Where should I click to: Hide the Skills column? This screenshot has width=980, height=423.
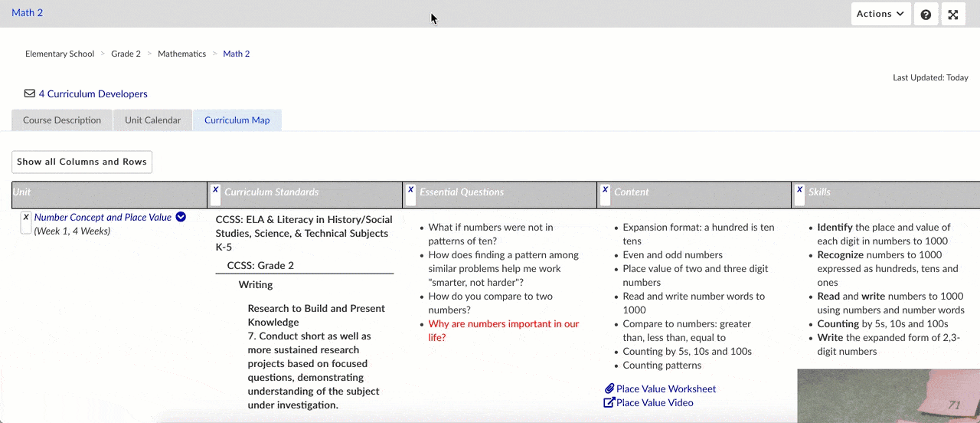tap(800, 190)
